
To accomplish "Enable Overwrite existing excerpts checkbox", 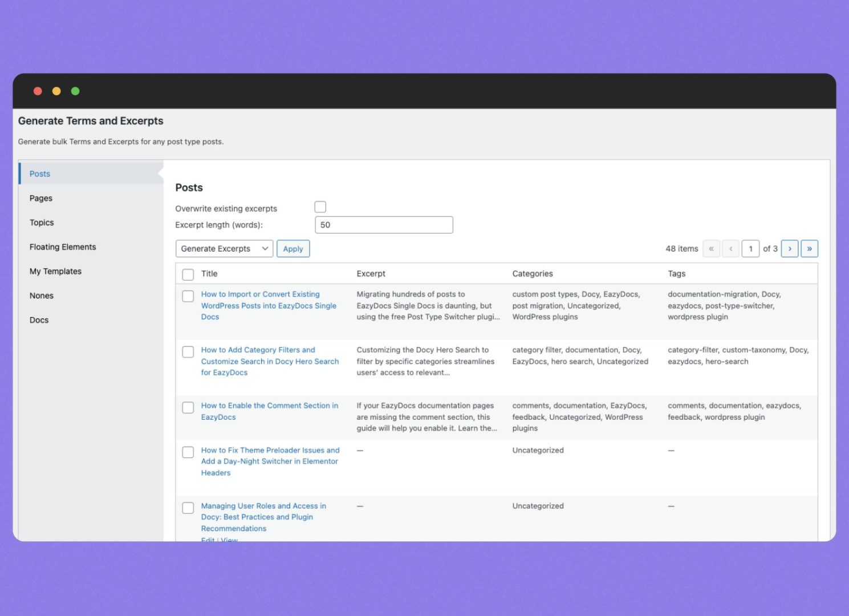I will (x=320, y=207).
